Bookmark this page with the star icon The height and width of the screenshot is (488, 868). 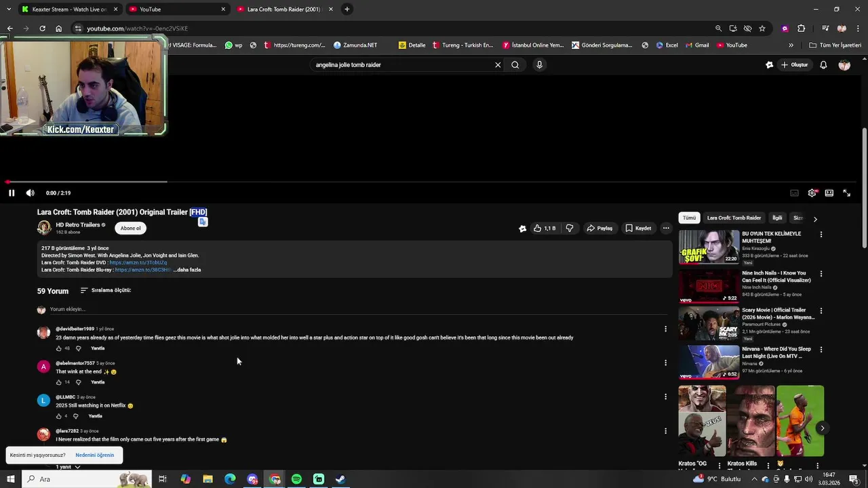tap(762, 28)
